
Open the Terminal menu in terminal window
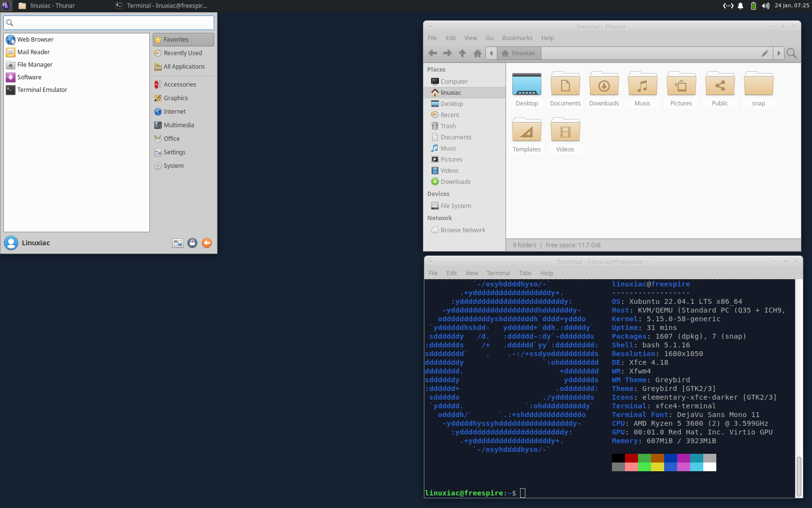[x=498, y=273]
